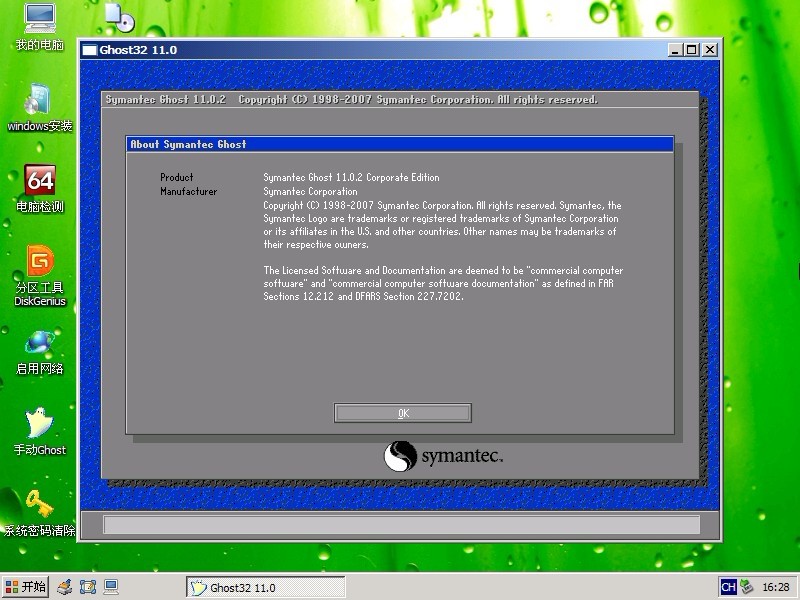Click the Symantec Corporation manufacturer value
This screenshot has width=800, height=600.
coord(310,192)
